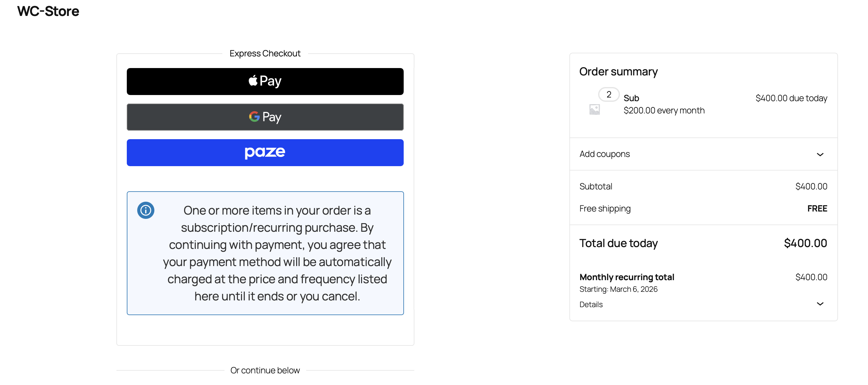Click the chevron beside Add coupons
The width and height of the screenshot is (868, 385).
[820, 154]
